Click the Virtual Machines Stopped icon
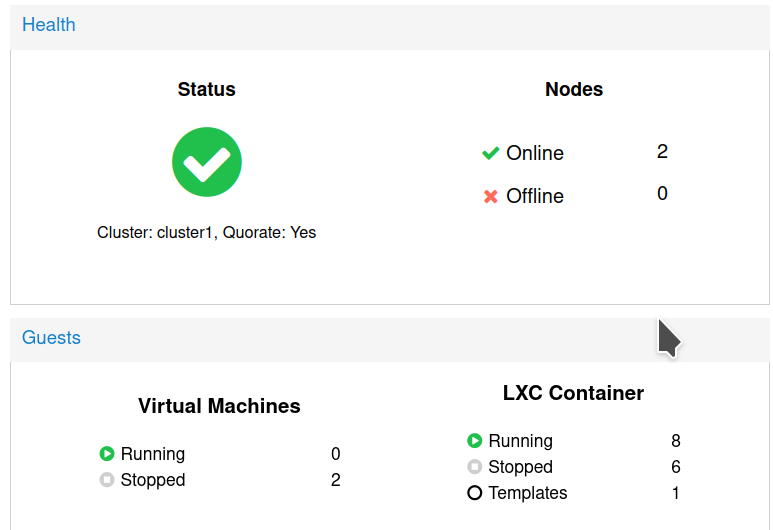Viewport: 773px width, 530px height. (107, 480)
